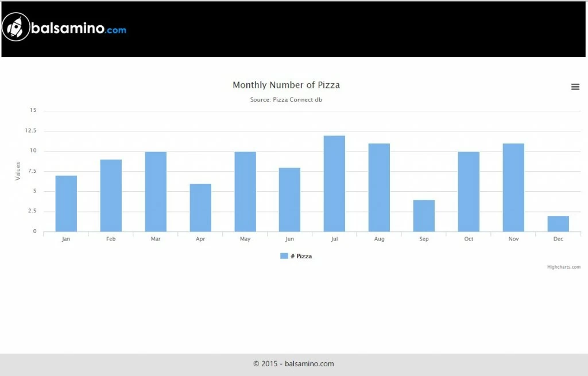Click the footer © 2015 - balsamino.com text

[x=293, y=363]
